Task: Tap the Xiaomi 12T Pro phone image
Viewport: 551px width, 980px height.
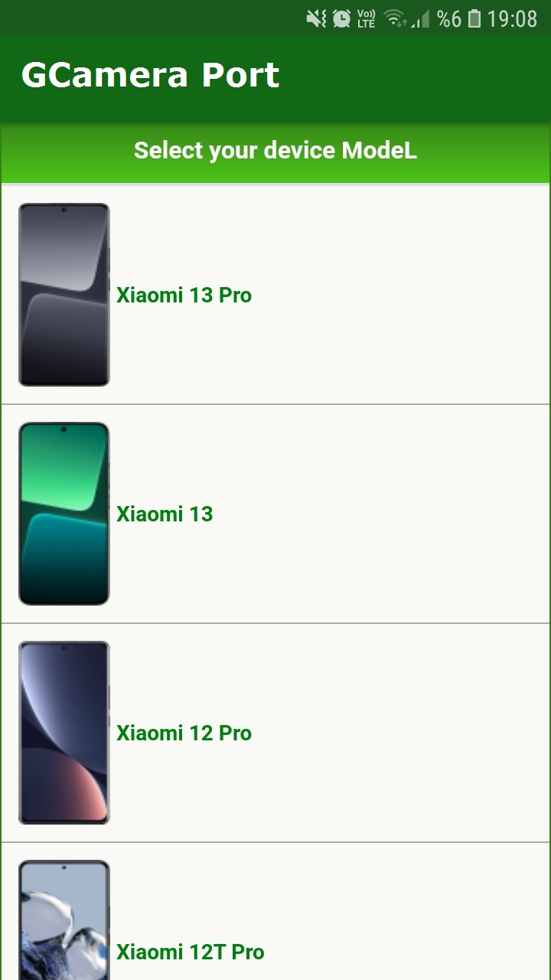Action: coord(64,920)
